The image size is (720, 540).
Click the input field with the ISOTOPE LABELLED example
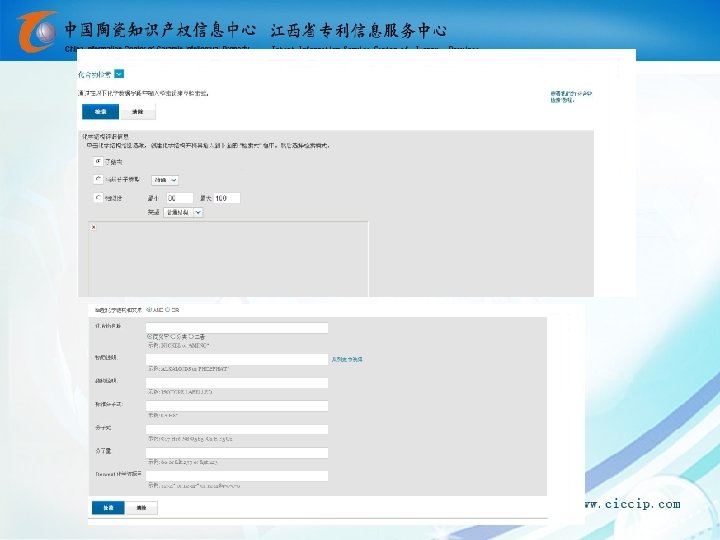coord(237,382)
